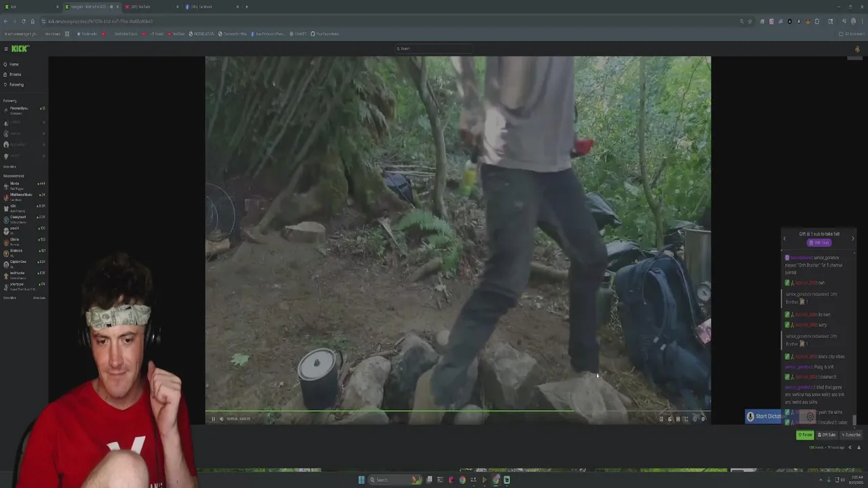Click the Follow button
868x488 pixels.
pos(805,434)
